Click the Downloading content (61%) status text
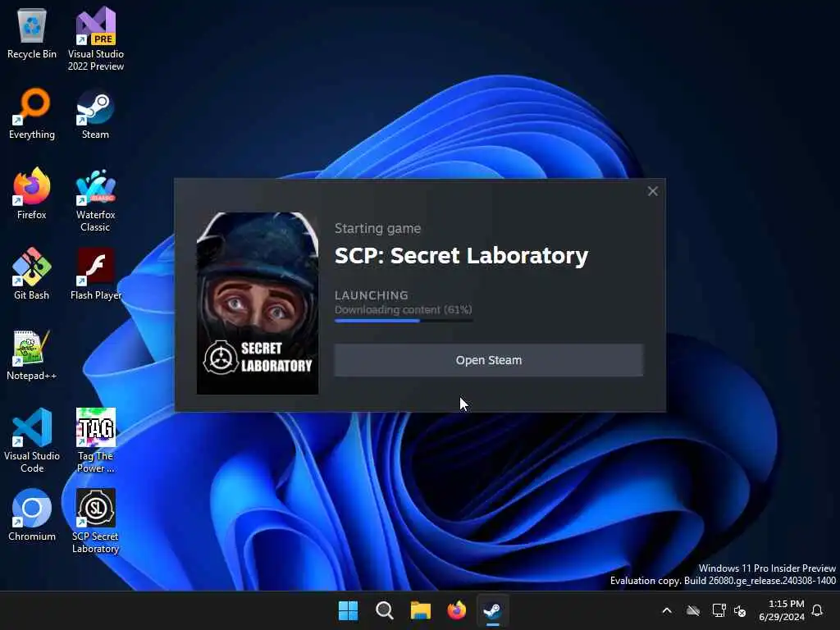The image size is (840, 630). pyautogui.click(x=404, y=309)
